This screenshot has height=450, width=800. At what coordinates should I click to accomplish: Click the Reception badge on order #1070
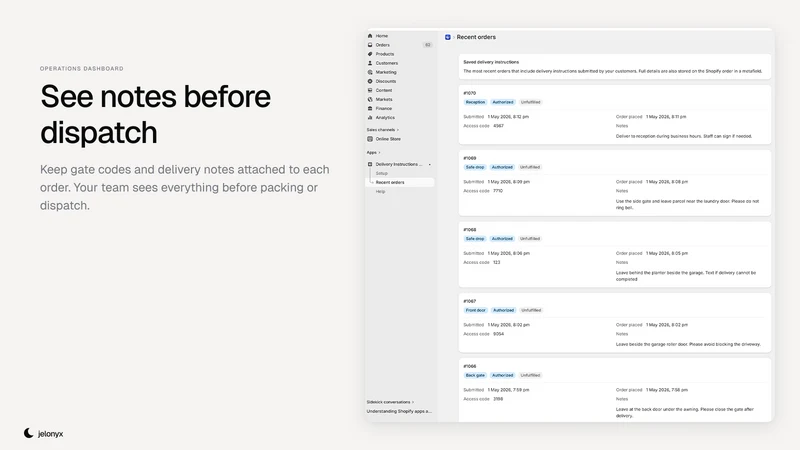coord(475,102)
